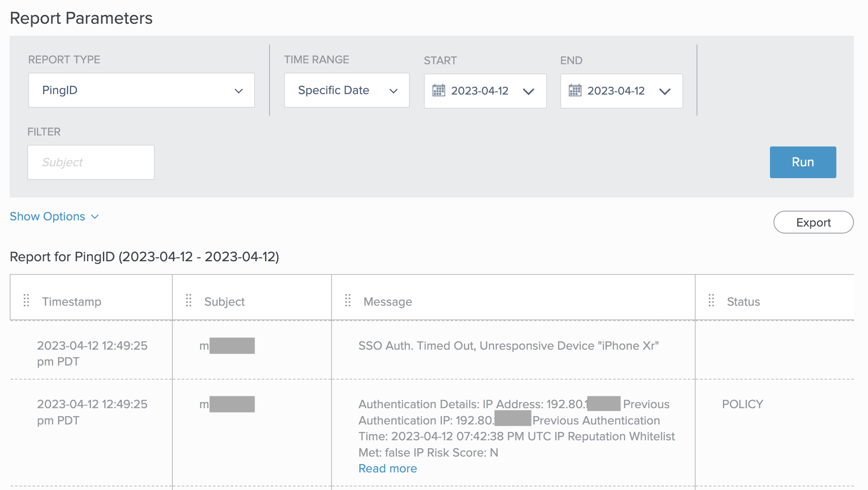Open the Report Type PingID dropdown

pos(141,91)
